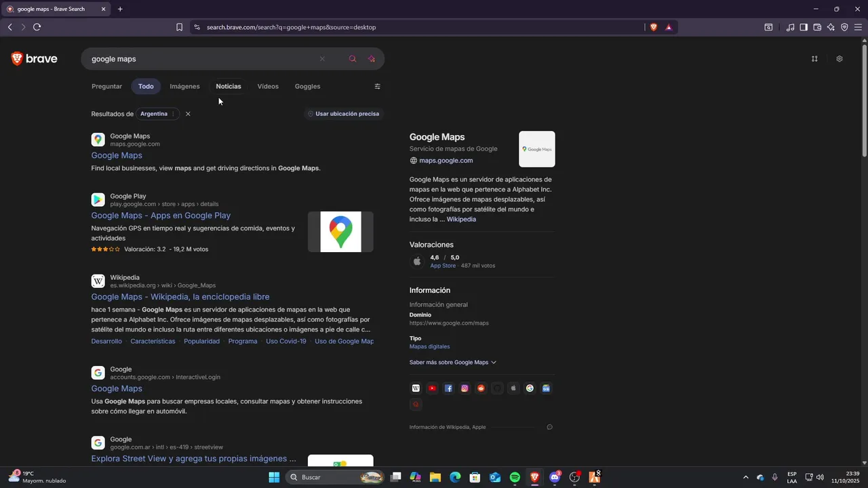Click the google maps search input field

click(203, 59)
